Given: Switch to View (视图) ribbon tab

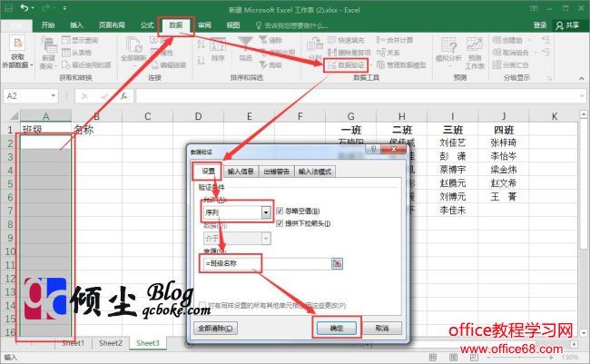Looking at the screenshot, I should [x=233, y=25].
